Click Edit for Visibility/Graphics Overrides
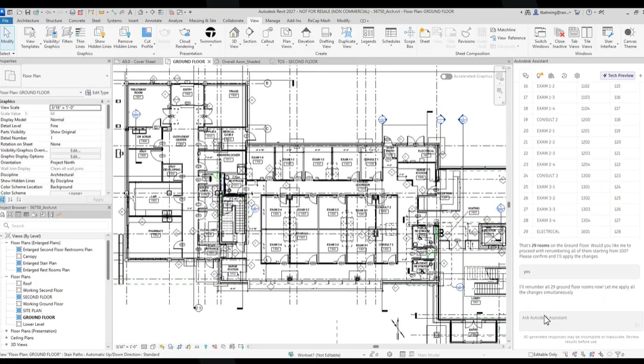This screenshot has height=364, width=644. 75,151
